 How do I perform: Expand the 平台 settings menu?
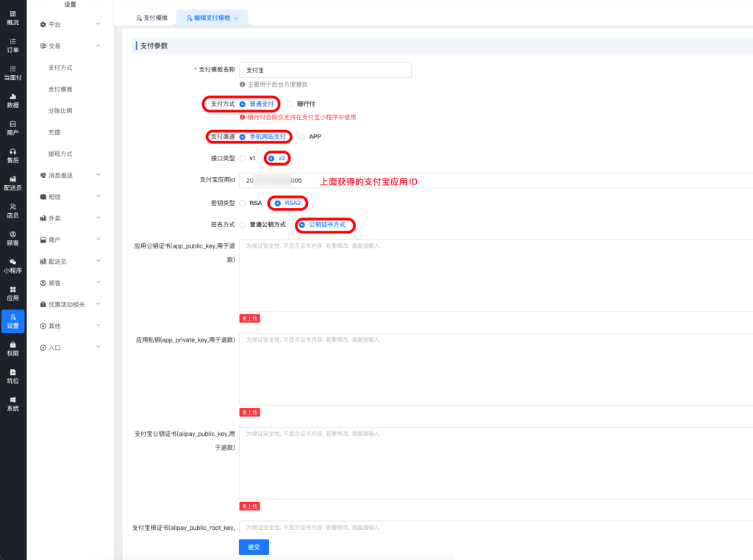(71, 24)
